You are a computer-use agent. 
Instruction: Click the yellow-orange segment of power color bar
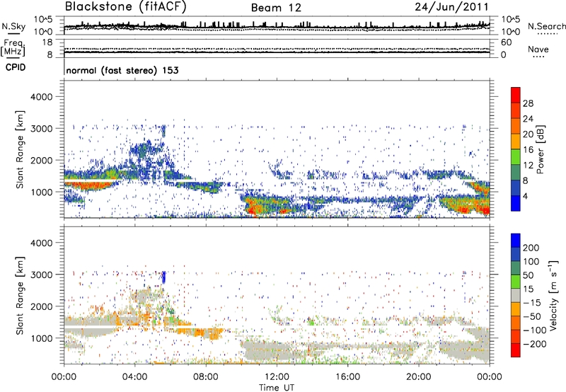[516, 142]
